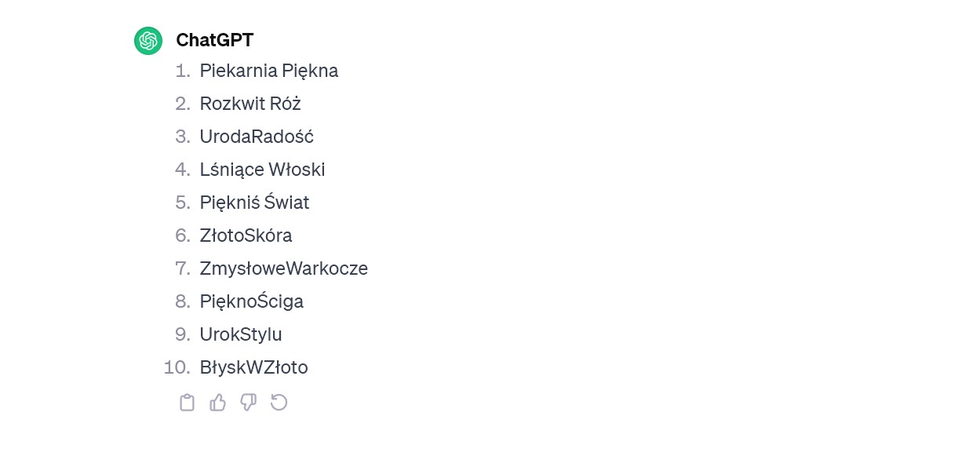This screenshot has width=980, height=460.
Task: Select the UrokStylu list entry
Action: coord(241,334)
